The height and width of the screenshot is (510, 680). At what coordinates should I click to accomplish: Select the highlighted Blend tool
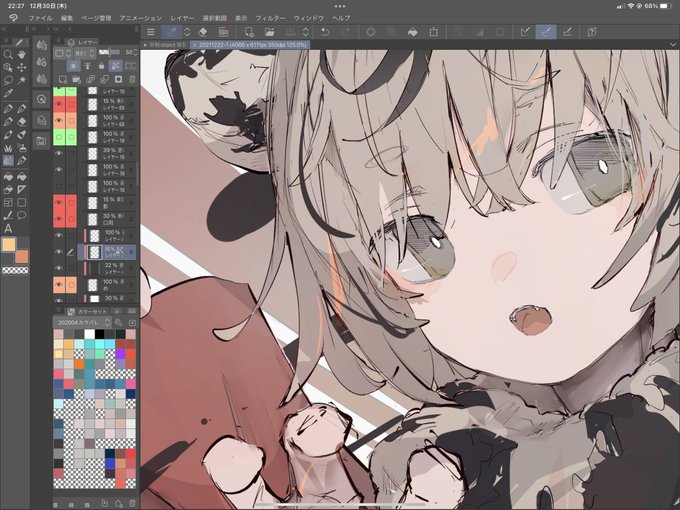pyautogui.click(x=8, y=161)
